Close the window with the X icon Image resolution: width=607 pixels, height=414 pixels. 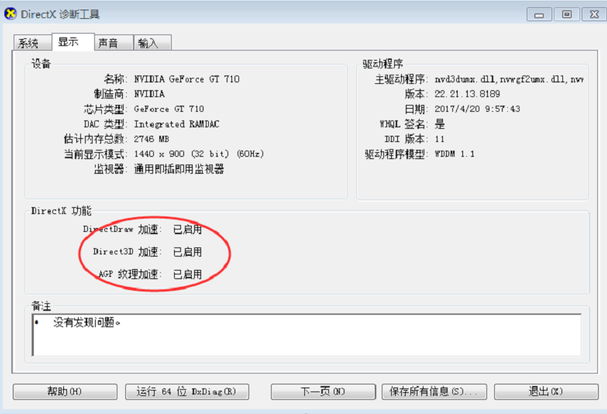[594, 15]
